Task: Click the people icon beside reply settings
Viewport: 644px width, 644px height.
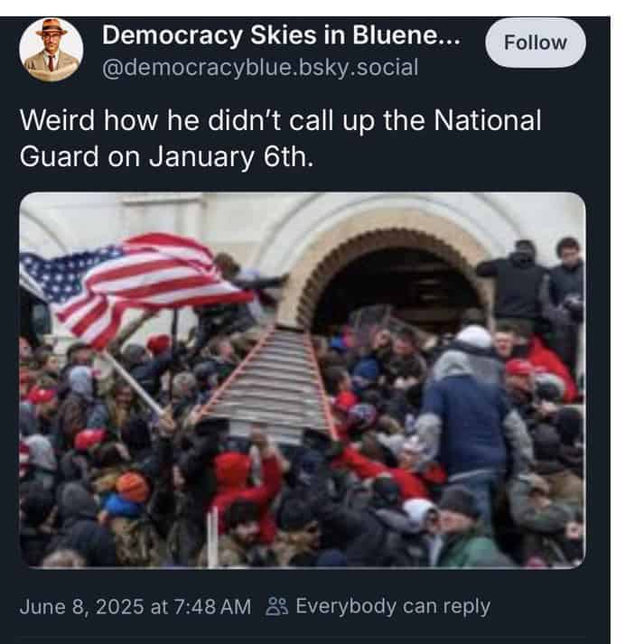Action: pyautogui.click(x=276, y=606)
